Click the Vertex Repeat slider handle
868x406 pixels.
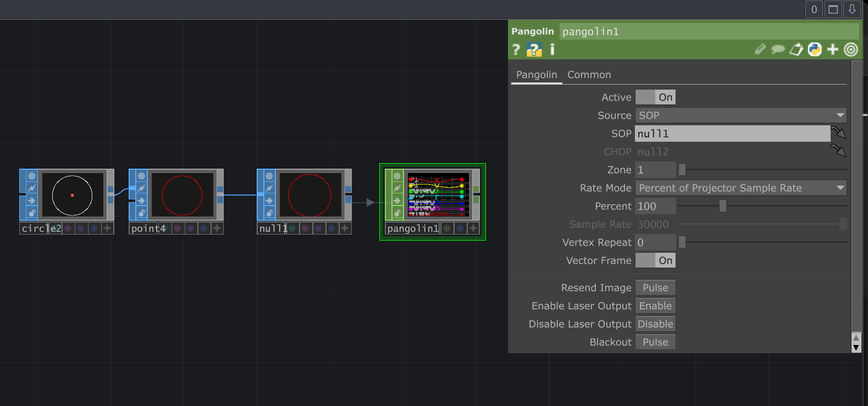[682, 242]
